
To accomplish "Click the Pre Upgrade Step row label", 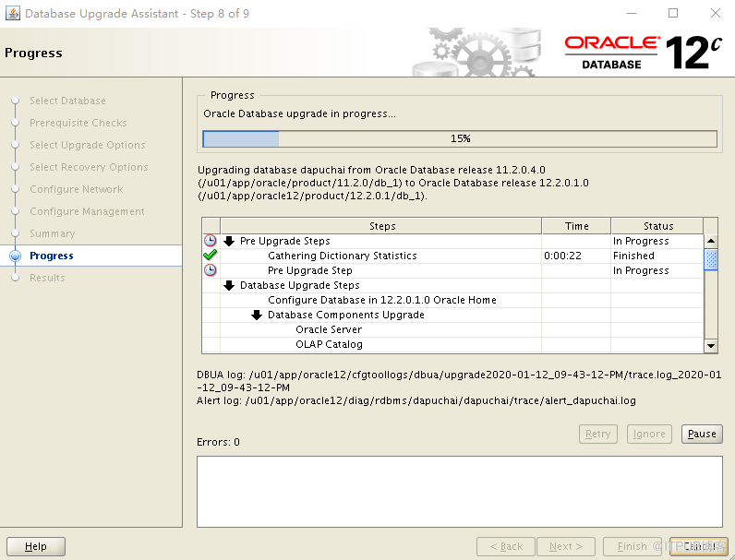I will click(x=310, y=270).
